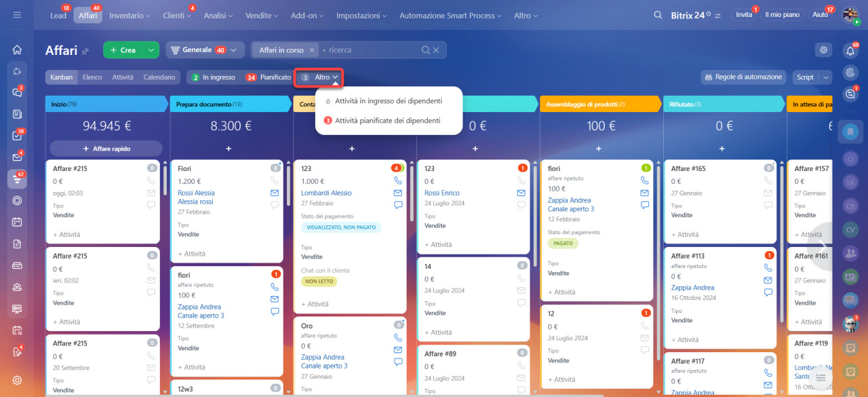Click phone icon on Lombardi Alessio card
The width and height of the screenshot is (868, 397).
[x=398, y=181]
